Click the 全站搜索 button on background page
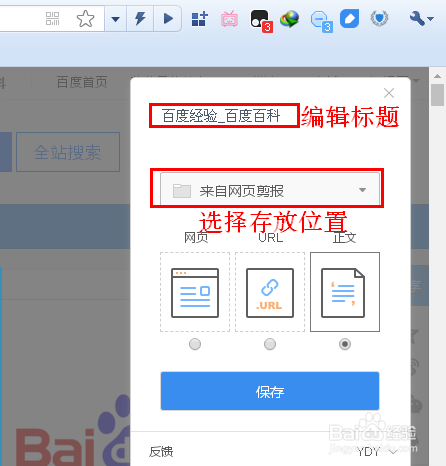The image size is (446, 466). click(68, 152)
